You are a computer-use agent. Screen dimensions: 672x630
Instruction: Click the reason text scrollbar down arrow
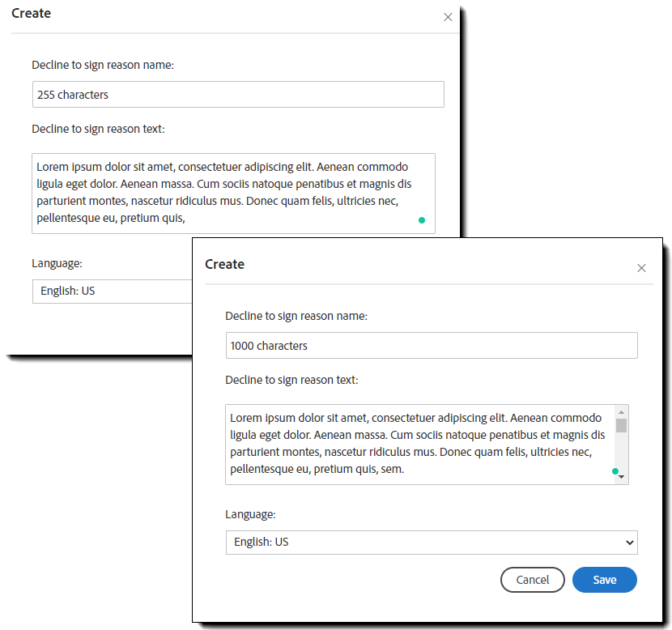pos(621,477)
